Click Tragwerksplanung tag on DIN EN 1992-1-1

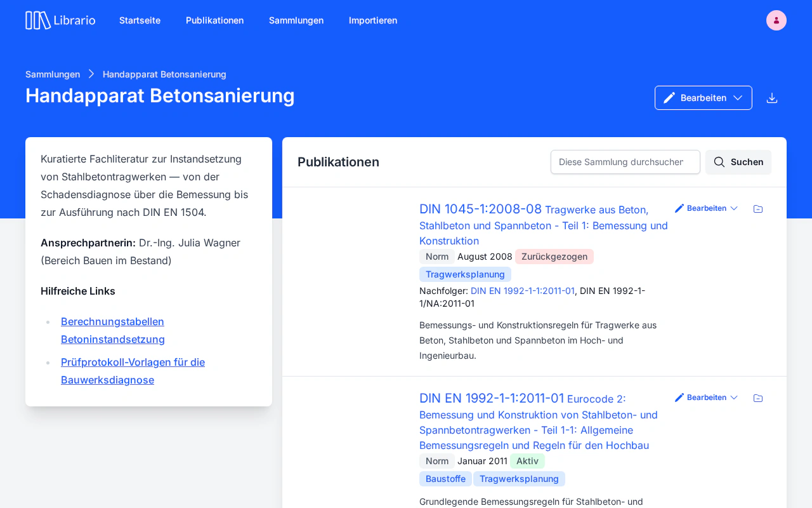point(519,479)
